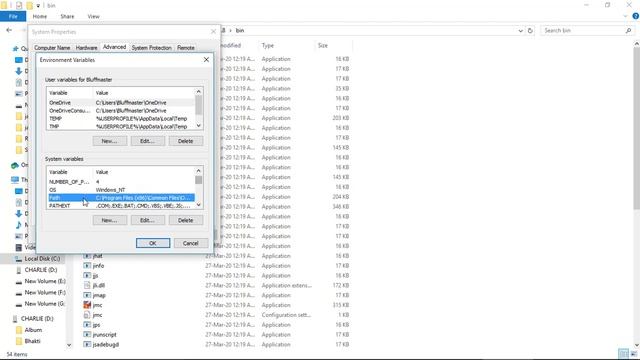The width and height of the screenshot is (640, 360).
Task: Select the TEMP user variable row
Action: point(121,118)
